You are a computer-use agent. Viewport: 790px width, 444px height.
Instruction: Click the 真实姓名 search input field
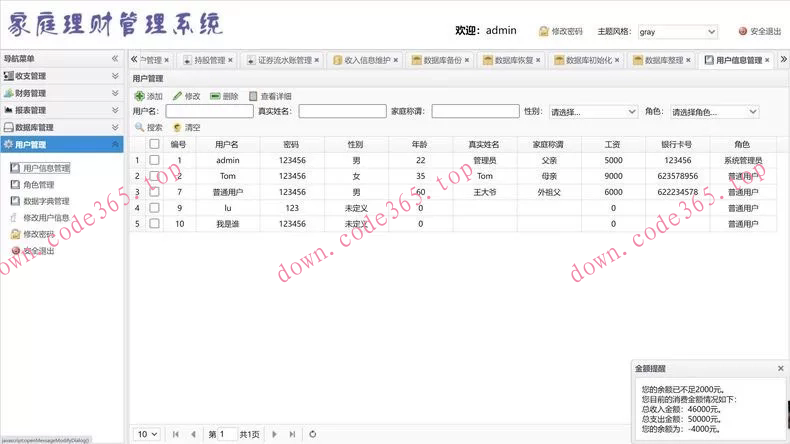pos(343,111)
